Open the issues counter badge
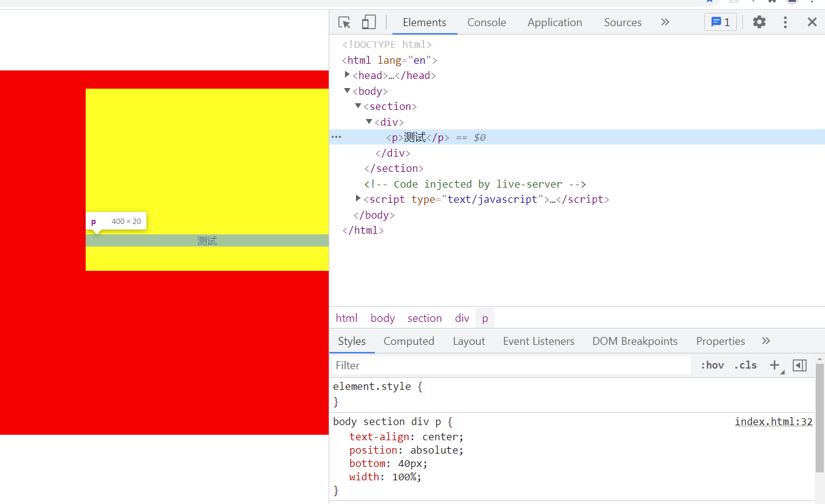The width and height of the screenshot is (825, 504). (721, 22)
